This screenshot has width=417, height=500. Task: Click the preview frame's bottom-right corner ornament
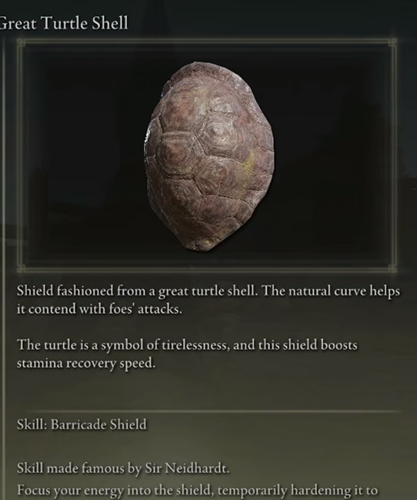tap(393, 267)
